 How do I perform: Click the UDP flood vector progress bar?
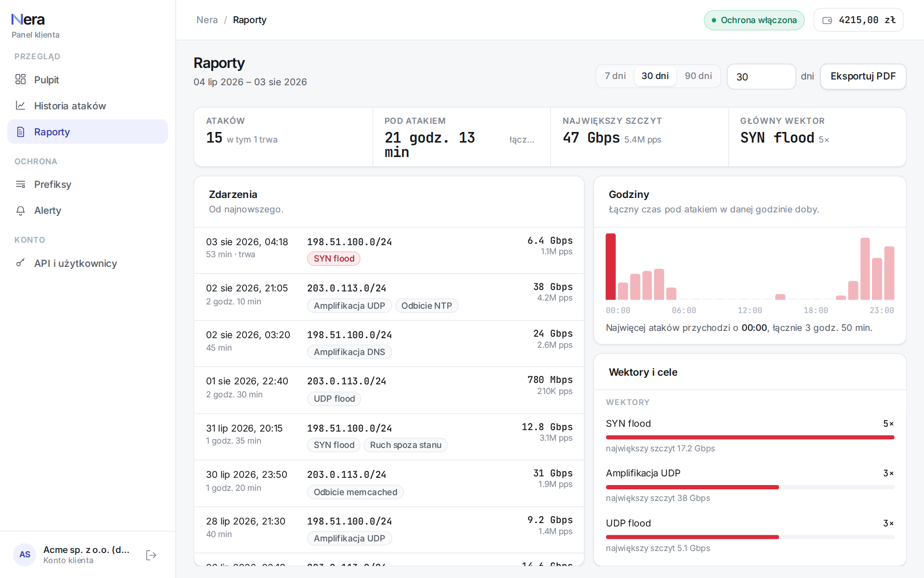coord(750,537)
